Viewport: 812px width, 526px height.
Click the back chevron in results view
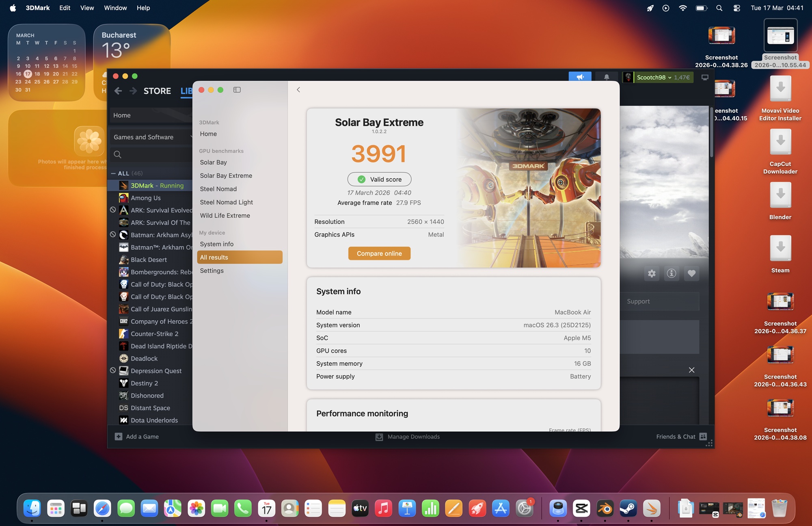[x=298, y=90]
